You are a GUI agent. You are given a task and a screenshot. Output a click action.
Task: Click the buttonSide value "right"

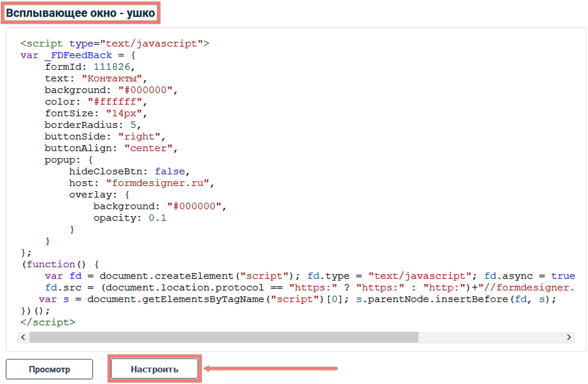[141, 137]
